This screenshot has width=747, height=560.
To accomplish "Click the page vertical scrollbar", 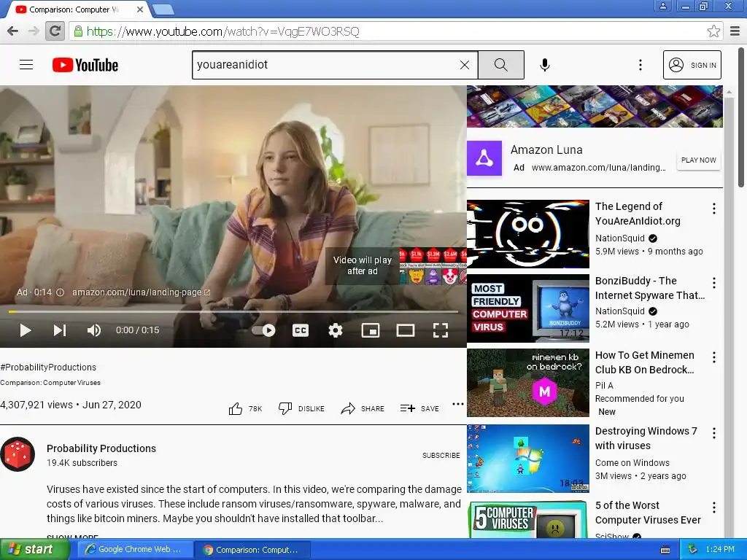I will point(741,117).
